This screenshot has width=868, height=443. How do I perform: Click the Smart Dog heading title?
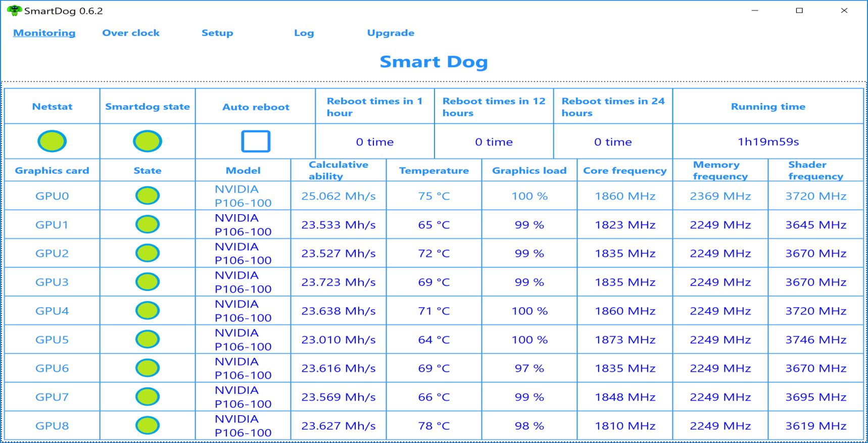(x=434, y=62)
